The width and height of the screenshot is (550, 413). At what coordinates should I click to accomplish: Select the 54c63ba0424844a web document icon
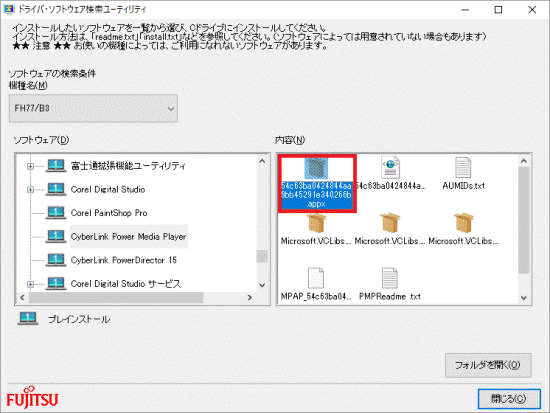point(390,167)
